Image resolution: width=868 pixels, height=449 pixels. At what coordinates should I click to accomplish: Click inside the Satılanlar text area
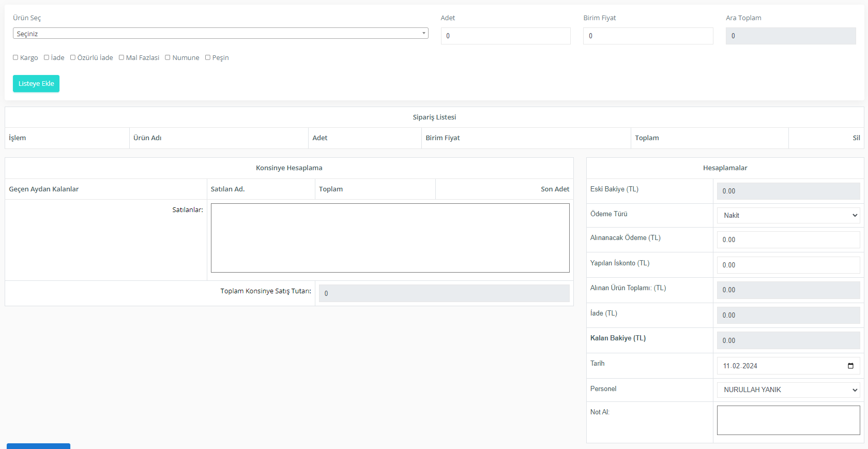point(390,237)
